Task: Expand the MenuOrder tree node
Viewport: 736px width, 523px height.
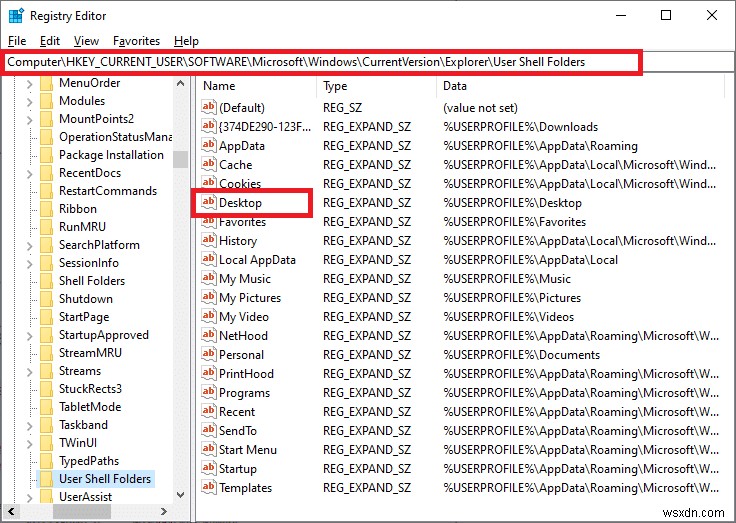Action: coord(30,84)
